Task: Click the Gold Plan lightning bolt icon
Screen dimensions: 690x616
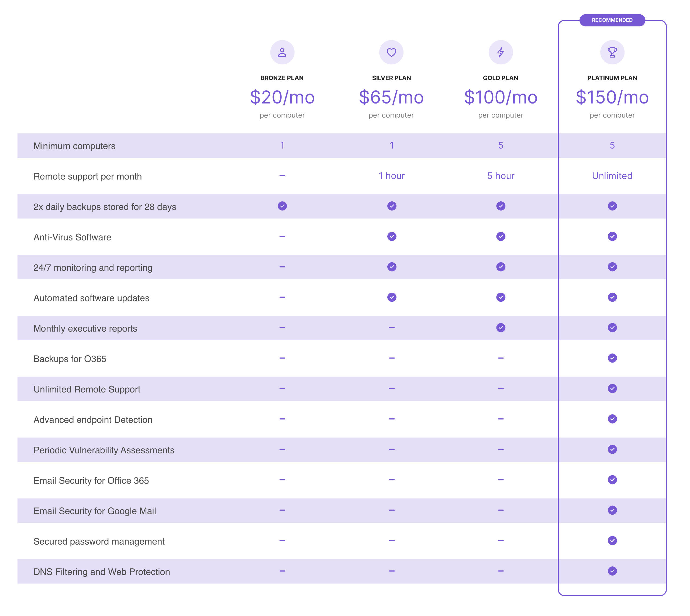Action: pos(501,53)
